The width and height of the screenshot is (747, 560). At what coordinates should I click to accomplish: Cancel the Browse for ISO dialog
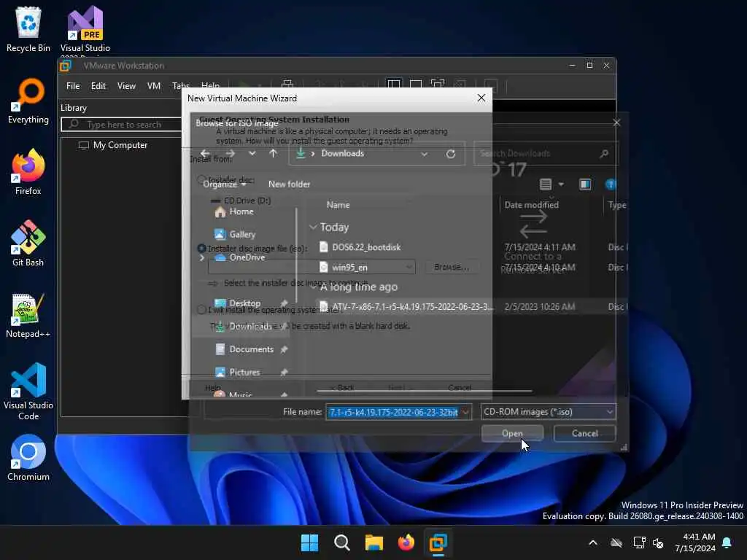coord(584,433)
